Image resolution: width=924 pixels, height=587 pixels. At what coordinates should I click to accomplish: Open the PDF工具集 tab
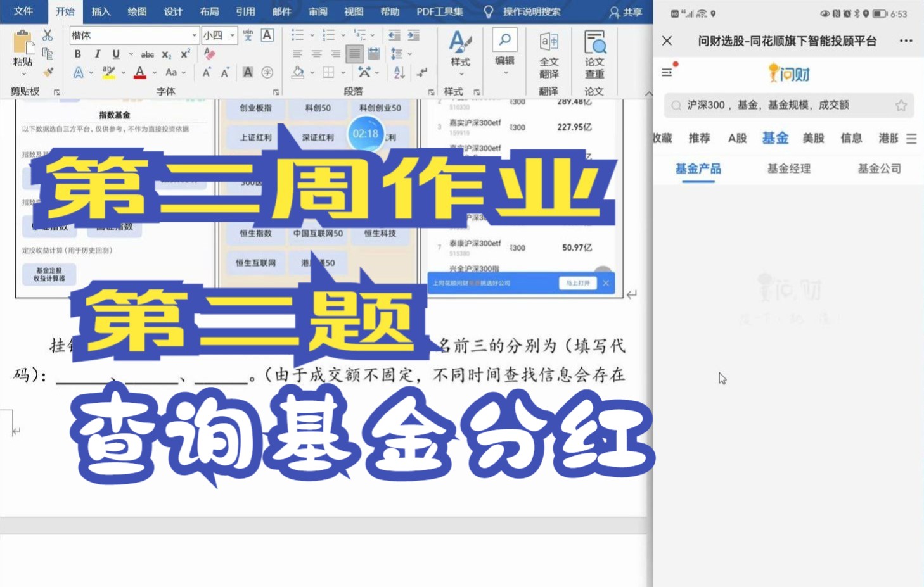coord(439,11)
